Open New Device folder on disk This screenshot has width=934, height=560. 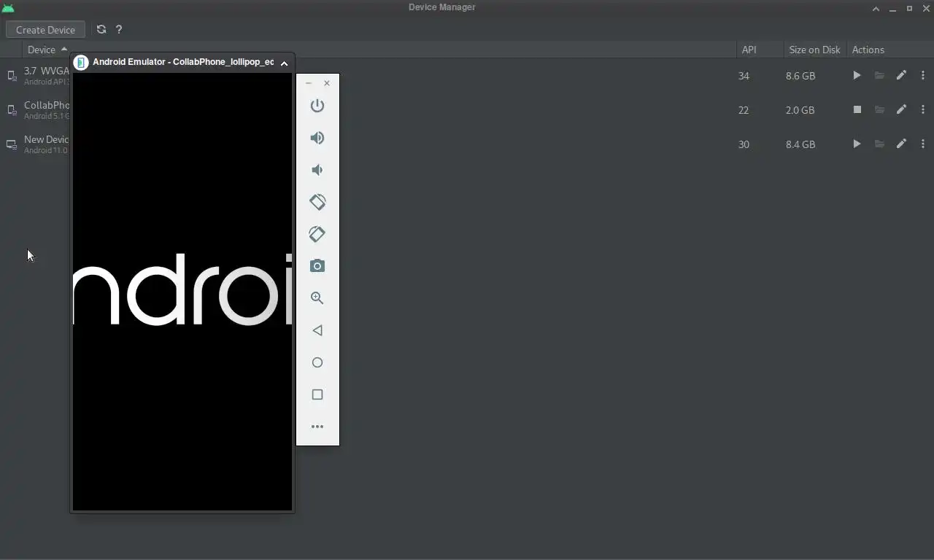pyautogui.click(x=879, y=144)
